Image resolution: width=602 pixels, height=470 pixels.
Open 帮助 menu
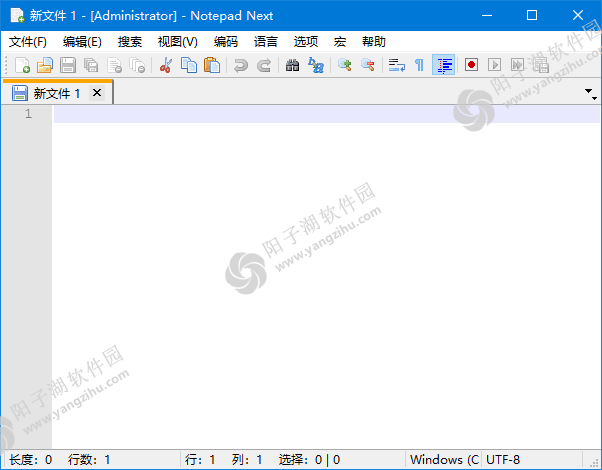[374, 41]
